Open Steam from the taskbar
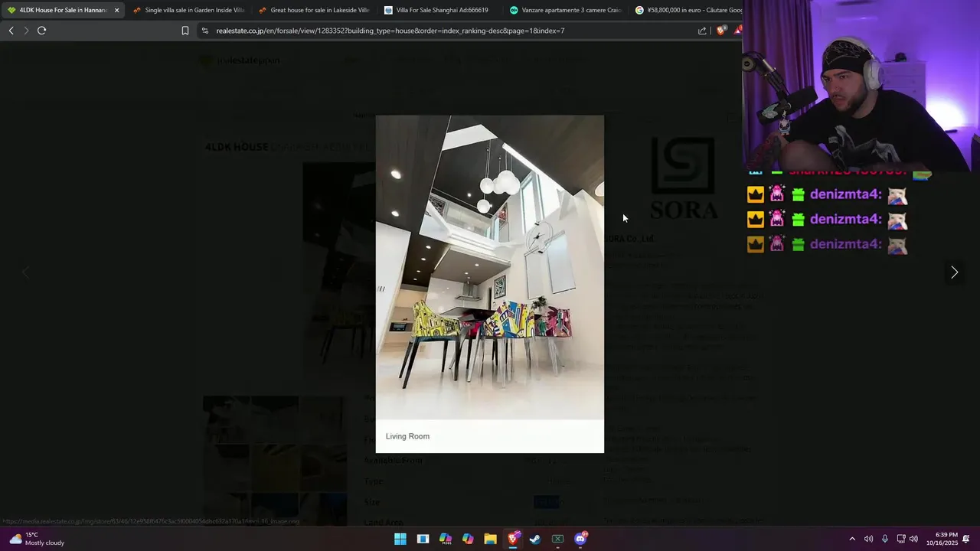980x551 pixels. (535, 539)
